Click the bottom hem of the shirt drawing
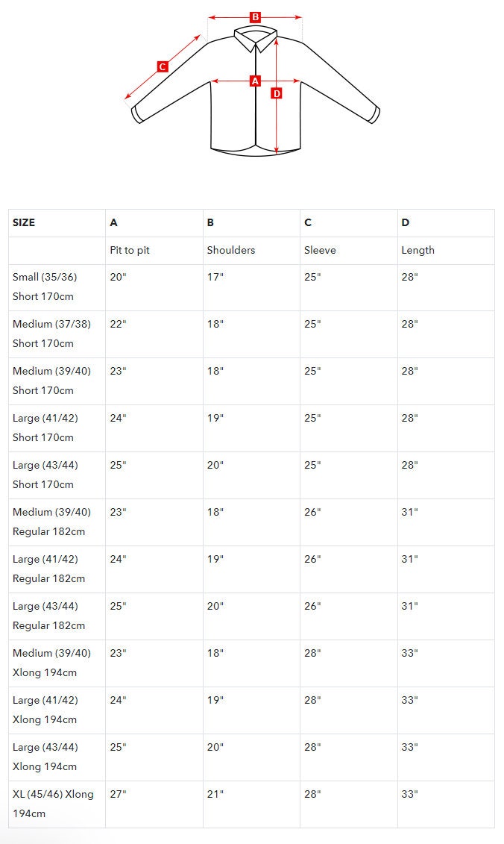The image size is (504, 844). click(256, 151)
